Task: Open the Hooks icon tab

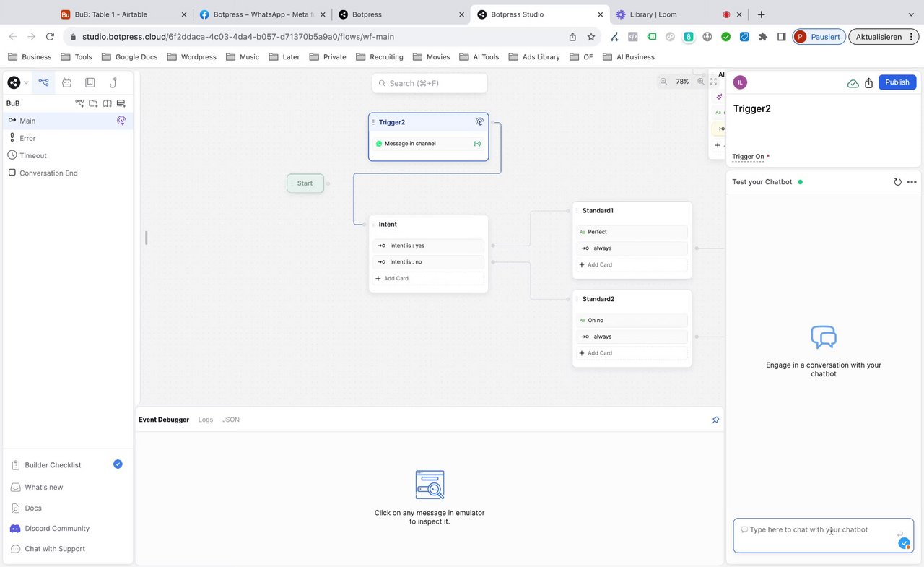Action: pyautogui.click(x=113, y=82)
